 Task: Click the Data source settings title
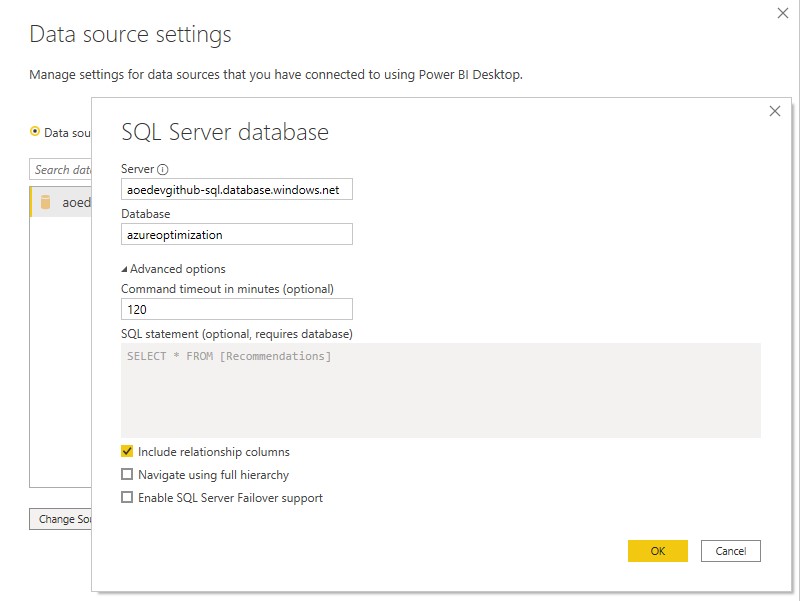tap(130, 35)
